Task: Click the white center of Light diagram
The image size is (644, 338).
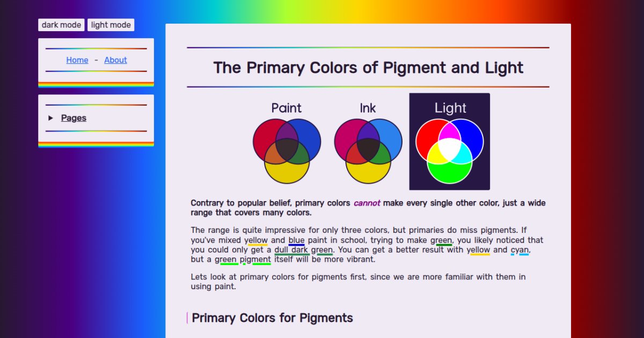Action: point(449,146)
